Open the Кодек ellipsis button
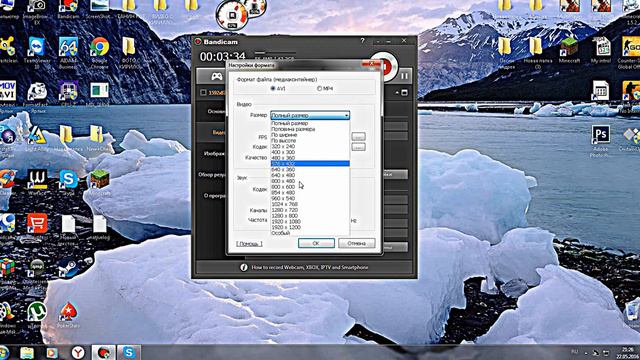 [358, 147]
